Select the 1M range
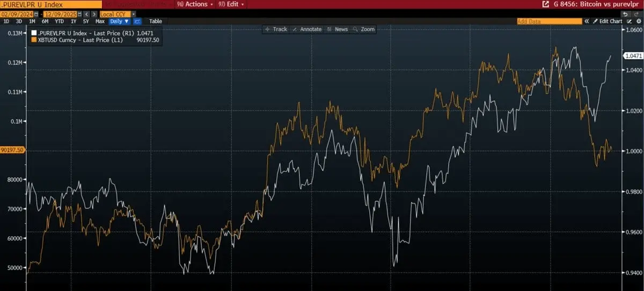Image resolution: width=644 pixels, height=291 pixels. pos(32,21)
